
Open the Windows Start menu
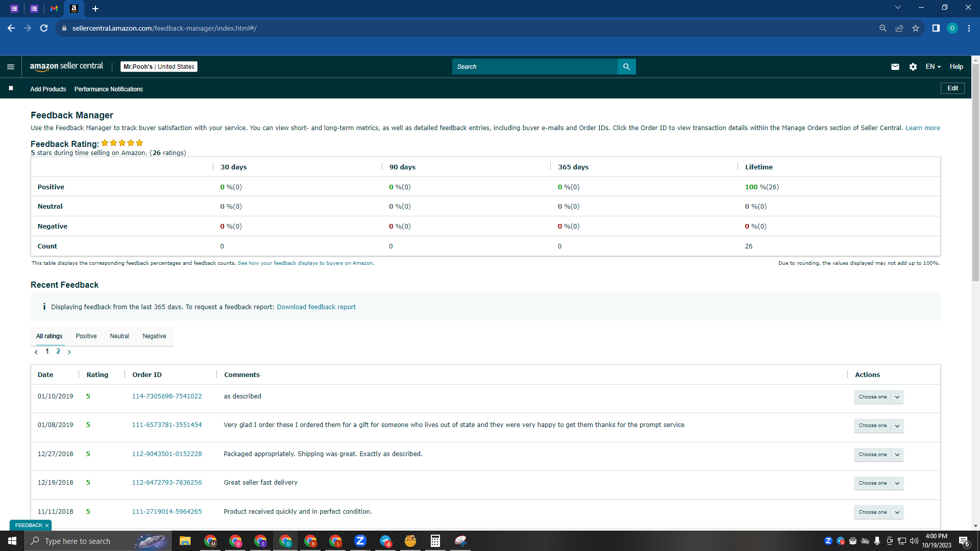(x=12, y=541)
